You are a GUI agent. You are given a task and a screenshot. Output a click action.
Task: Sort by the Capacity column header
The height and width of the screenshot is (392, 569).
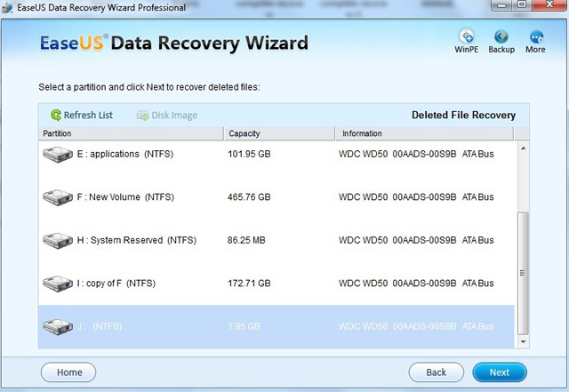pos(279,133)
